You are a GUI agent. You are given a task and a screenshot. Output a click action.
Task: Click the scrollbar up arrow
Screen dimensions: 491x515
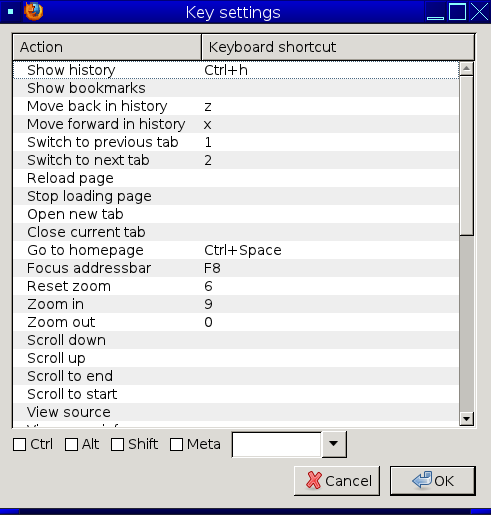(466, 69)
